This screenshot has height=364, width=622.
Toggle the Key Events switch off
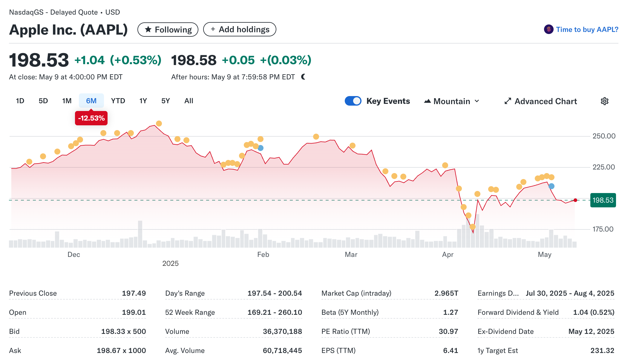click(x=353, y=101)
